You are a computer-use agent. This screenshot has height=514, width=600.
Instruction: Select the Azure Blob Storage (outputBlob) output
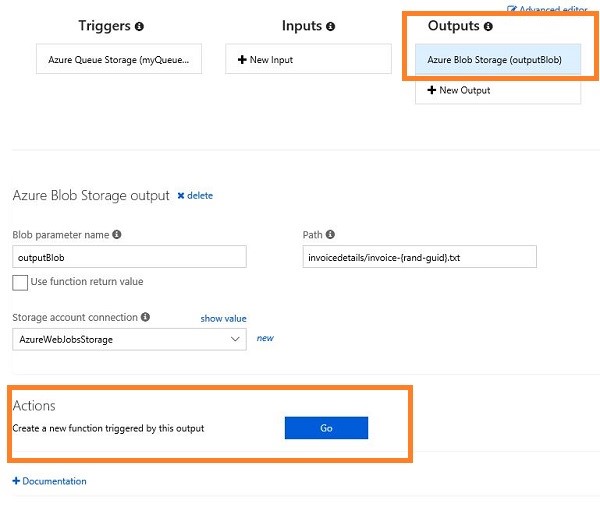(x=494, y=60)
